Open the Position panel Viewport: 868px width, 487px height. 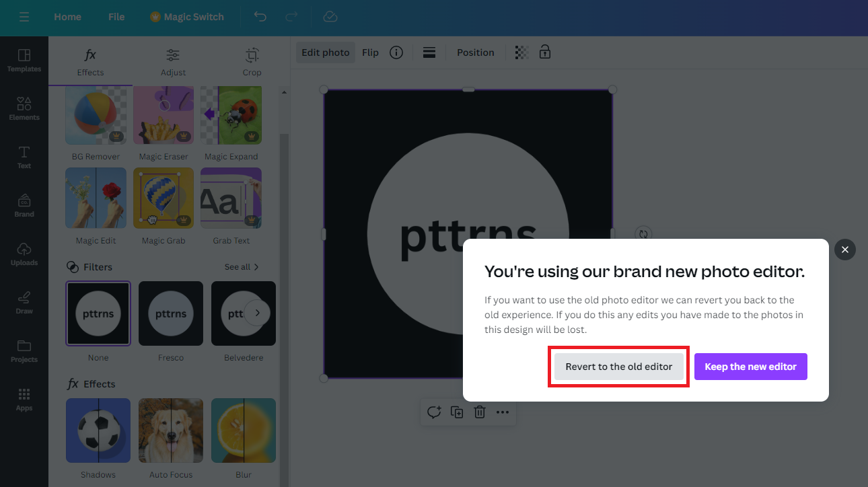pos(476,52)
